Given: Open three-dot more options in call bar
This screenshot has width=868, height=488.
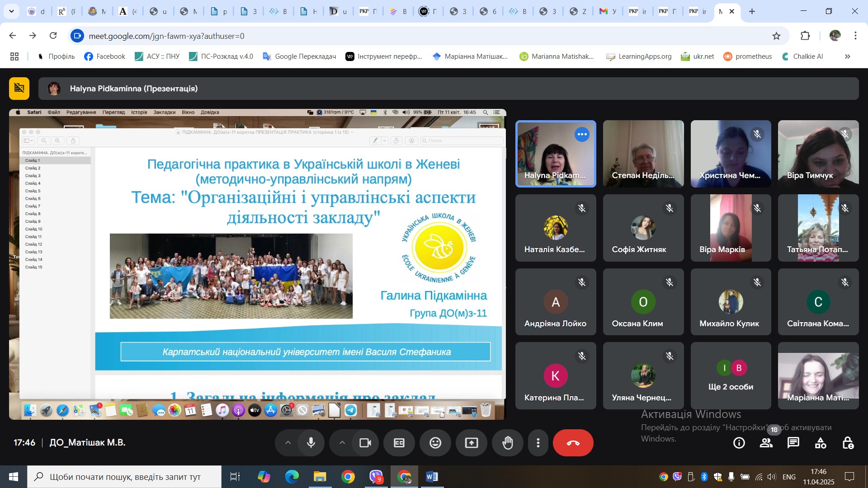Looking at the screenshot, I should [538, 443].
